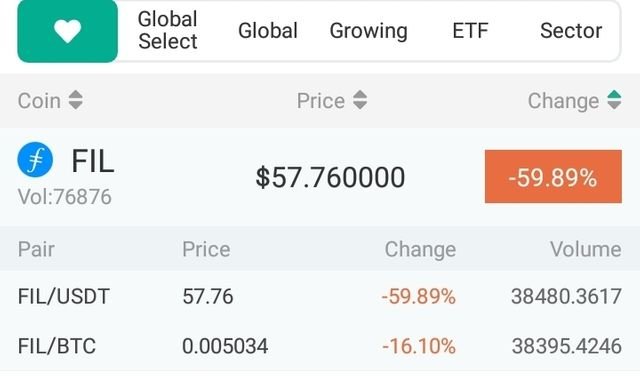Open the FIL/BTC trading pair

[320, 346]
